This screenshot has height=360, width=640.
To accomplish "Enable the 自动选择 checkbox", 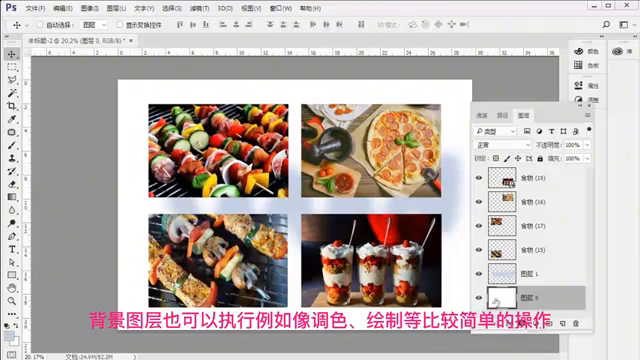I will 40,25.
